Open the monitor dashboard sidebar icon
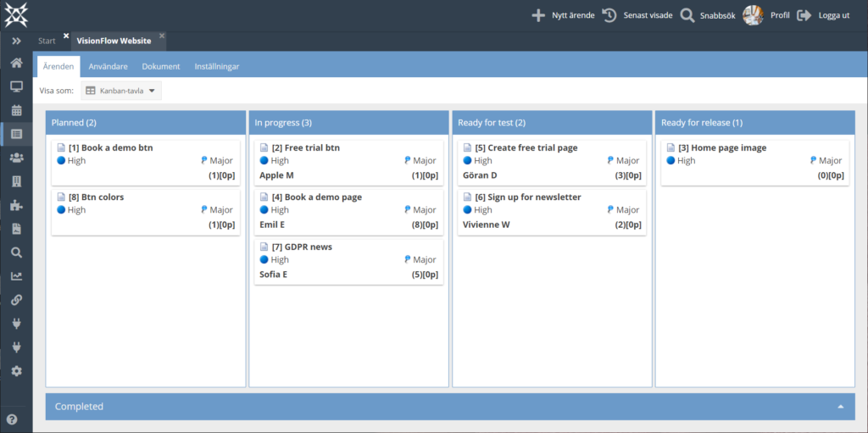 (17, 86)
